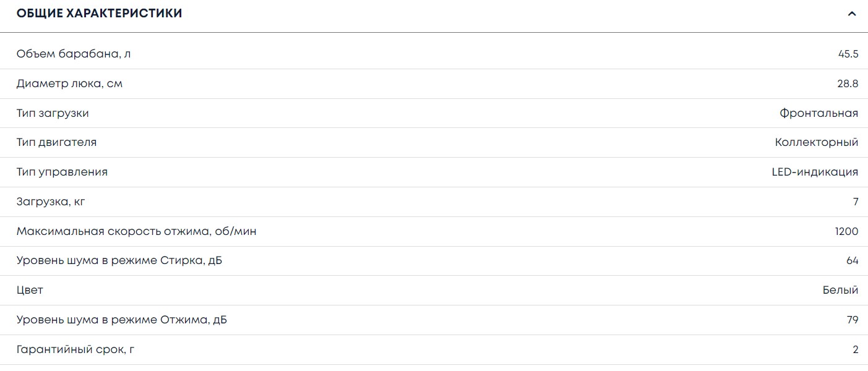Click the Фронтальная value
Viewport: 868px width, 371px height.
(x=819, y=113)
